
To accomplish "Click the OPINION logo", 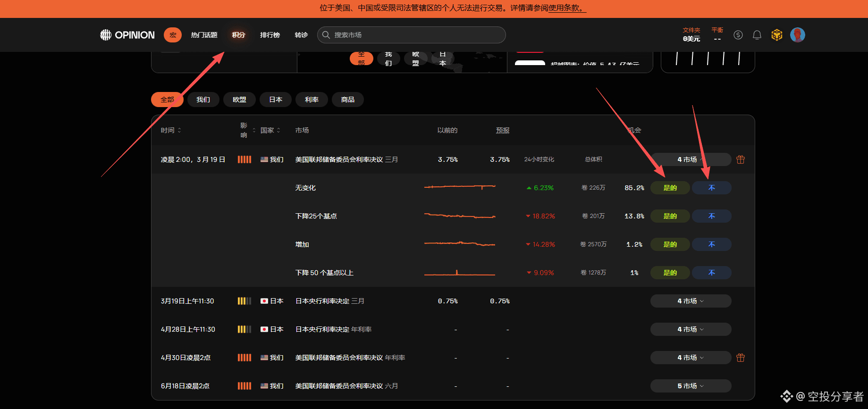I will pyautogui.click(x=127, y=35).
